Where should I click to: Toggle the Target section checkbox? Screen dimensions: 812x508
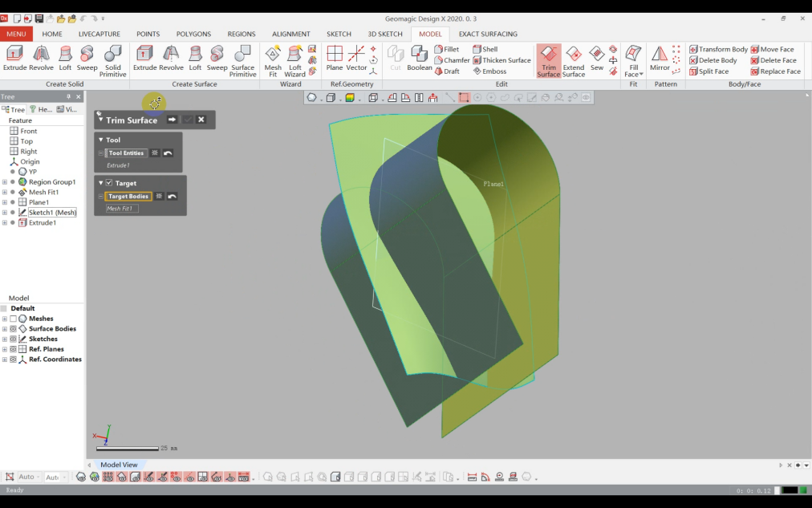click(x=109, y=183)
